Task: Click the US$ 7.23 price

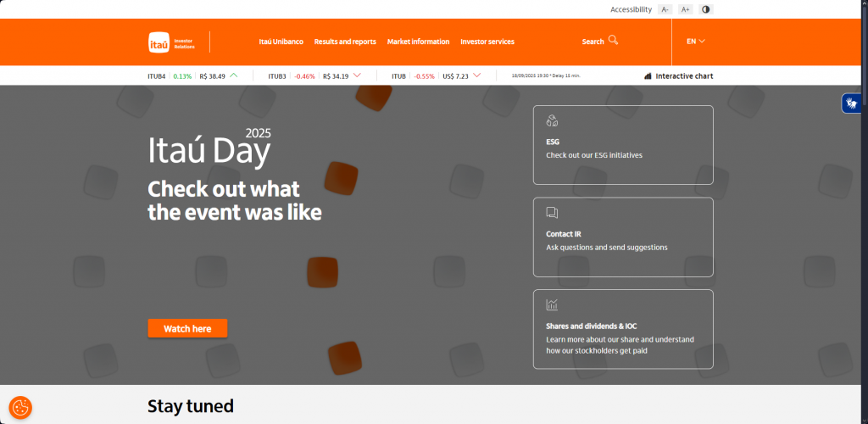Action: pos(455,76)
